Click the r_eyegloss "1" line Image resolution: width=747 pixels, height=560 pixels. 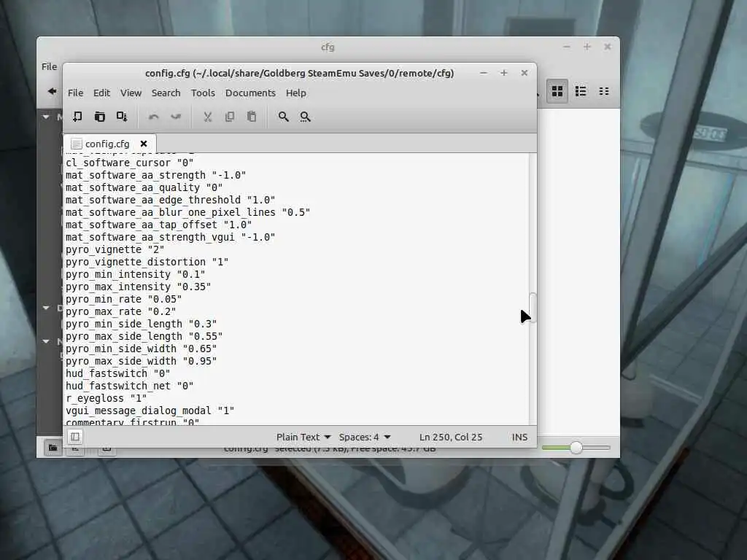pyautogui.click(x=106, y=398)
